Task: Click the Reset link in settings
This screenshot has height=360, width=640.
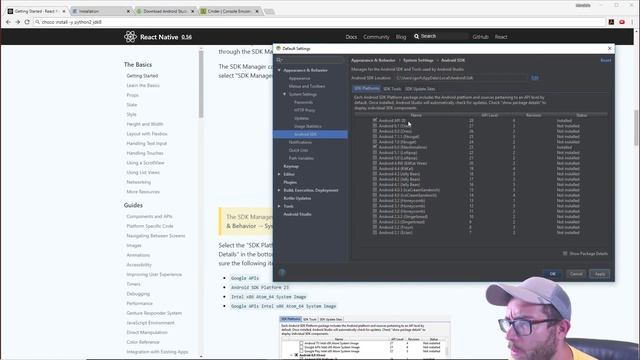Action: [606, 60]
